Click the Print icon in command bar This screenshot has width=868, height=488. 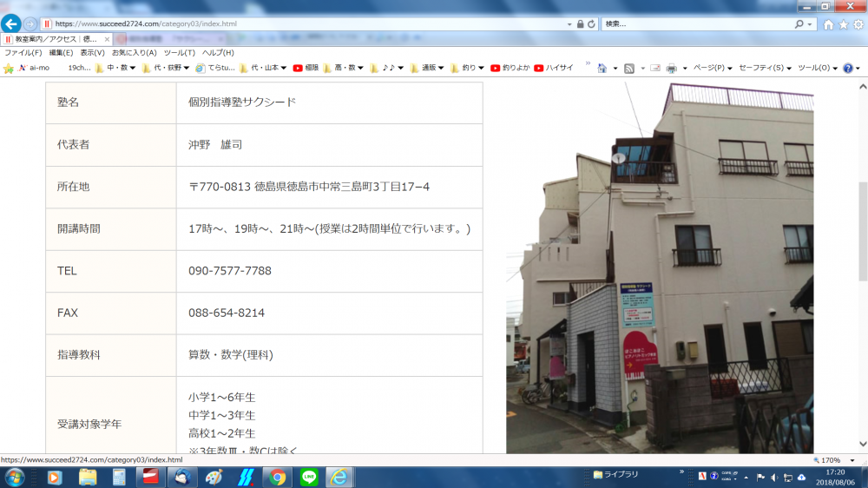(x=672, y=68)
